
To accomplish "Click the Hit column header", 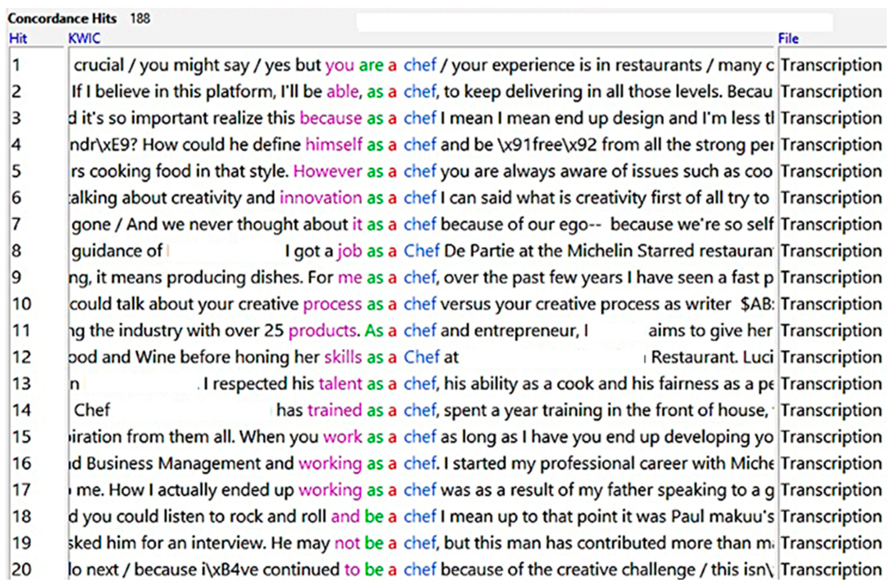I will tap(18, 38).
